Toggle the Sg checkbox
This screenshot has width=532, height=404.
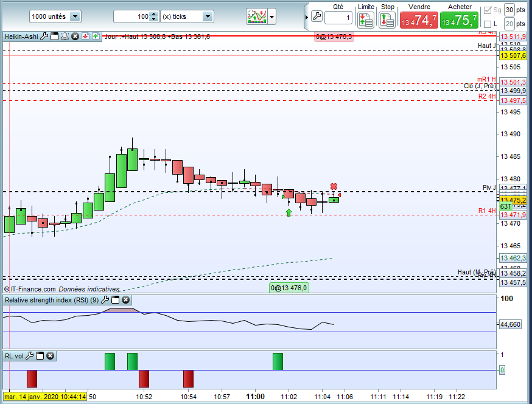(x=488, y=10)
